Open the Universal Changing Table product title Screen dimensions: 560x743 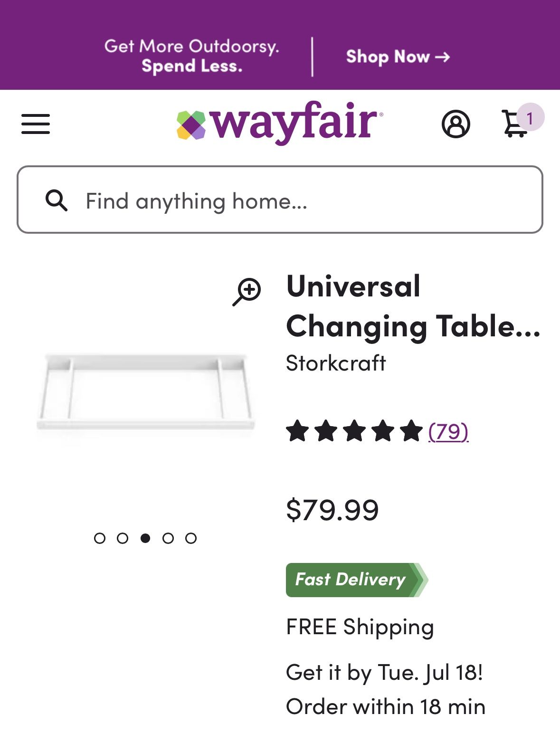(x=413, y=306)
